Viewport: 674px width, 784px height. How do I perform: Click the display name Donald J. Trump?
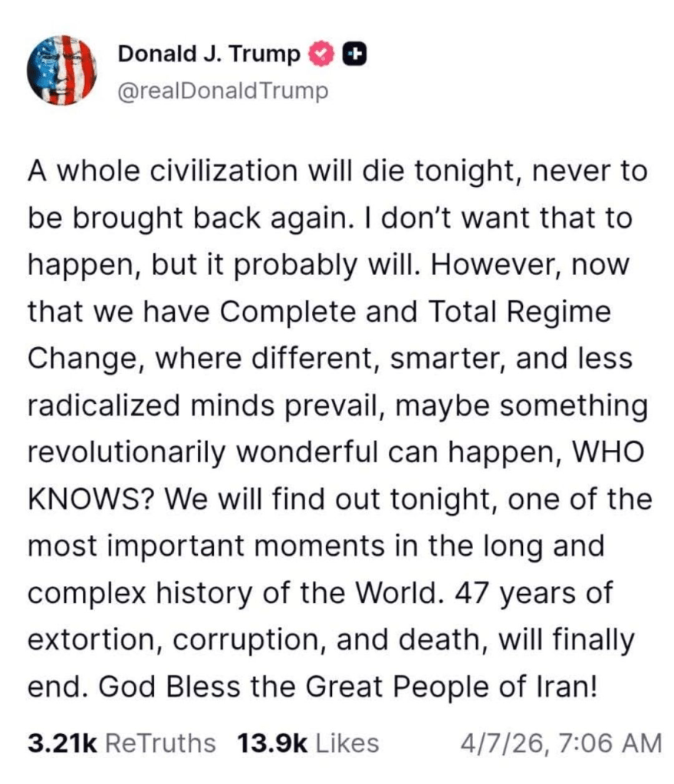click(209, 54)
